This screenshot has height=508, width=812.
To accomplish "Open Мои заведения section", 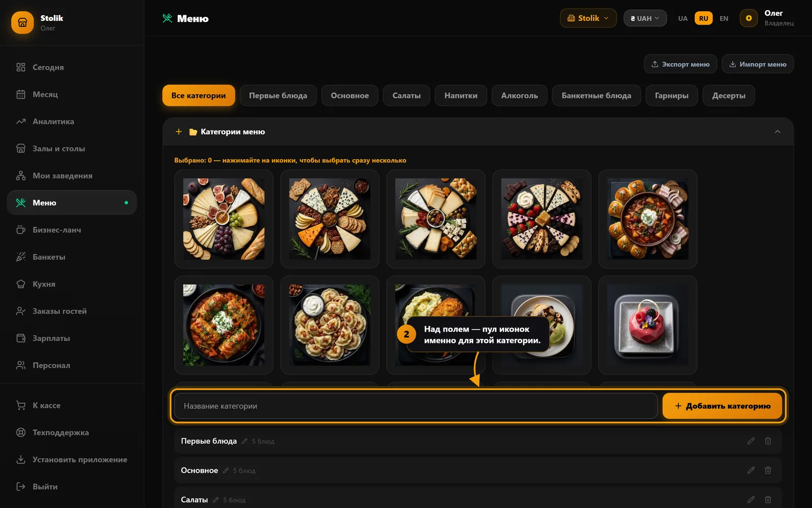I will click(72, 176).
